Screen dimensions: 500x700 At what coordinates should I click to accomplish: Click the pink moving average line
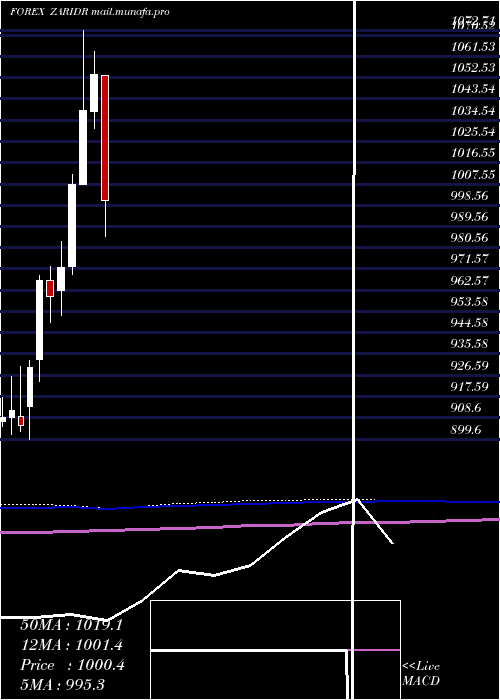250,526
